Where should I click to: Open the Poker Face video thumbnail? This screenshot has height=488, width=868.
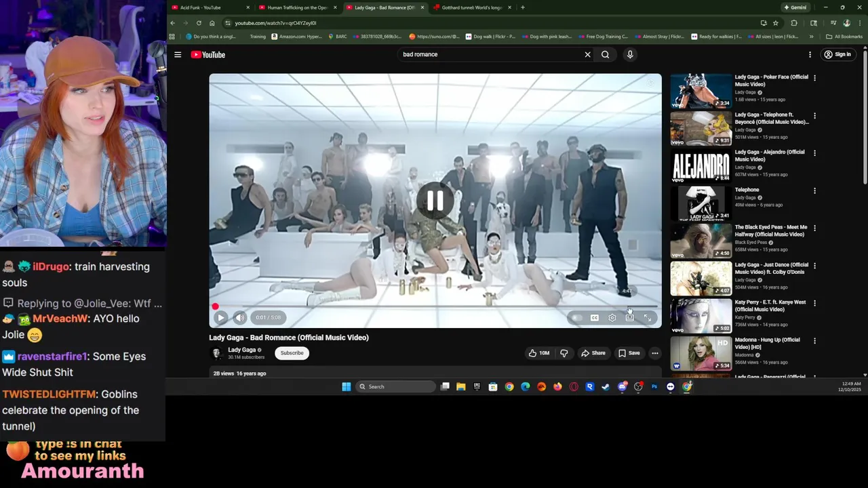coord(701,91)
